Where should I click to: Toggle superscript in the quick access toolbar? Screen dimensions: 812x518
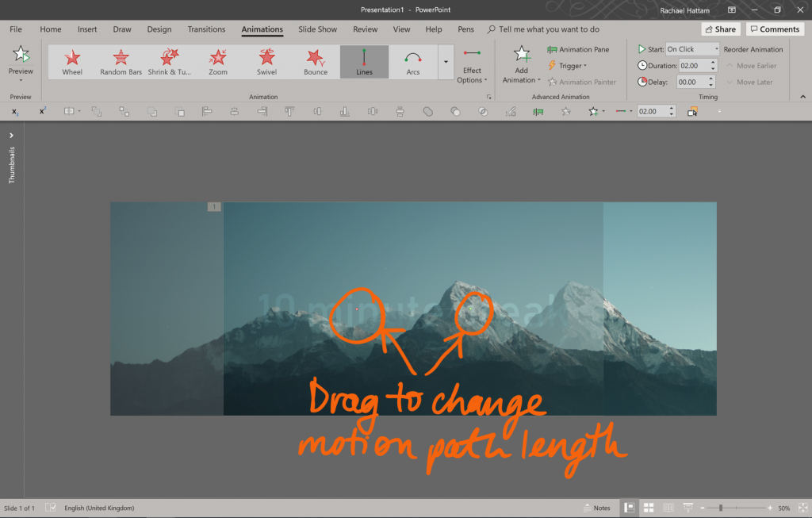41,111
